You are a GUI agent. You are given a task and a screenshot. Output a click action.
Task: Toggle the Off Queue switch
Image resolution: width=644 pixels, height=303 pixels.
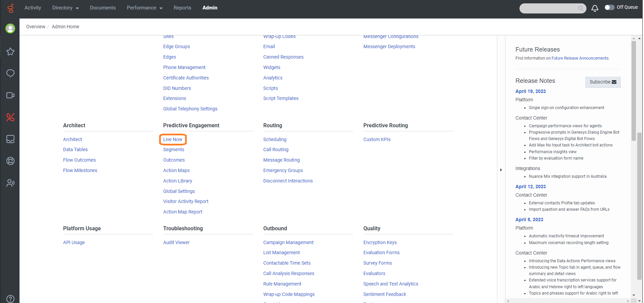610,7
